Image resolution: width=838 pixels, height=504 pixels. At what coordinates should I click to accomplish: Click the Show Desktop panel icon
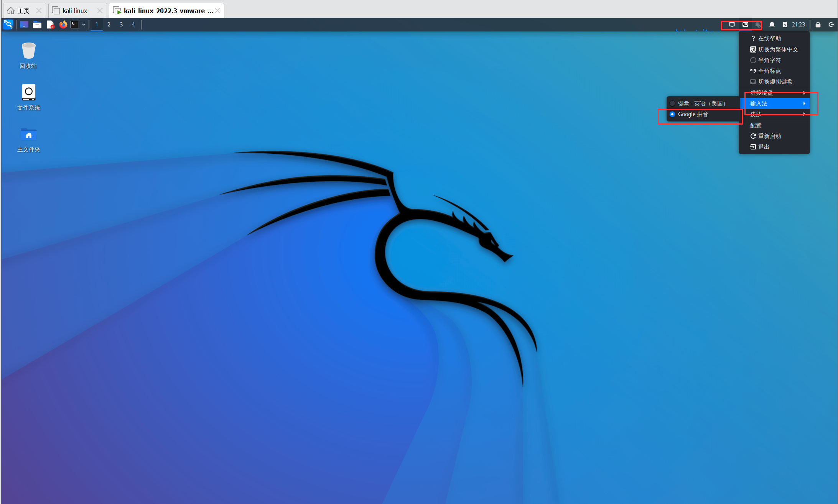coord(24,25)
